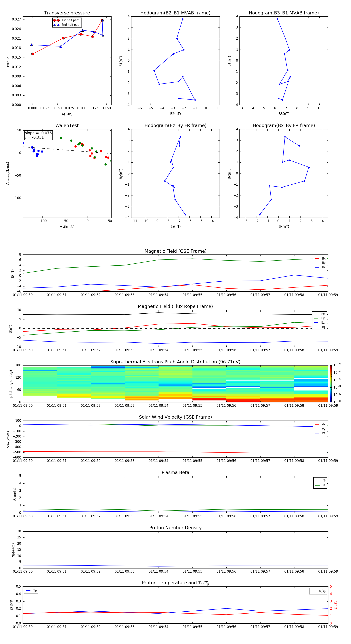Click the 'Plasma Beta' title
351x644 pixels.
pos(175,473)
